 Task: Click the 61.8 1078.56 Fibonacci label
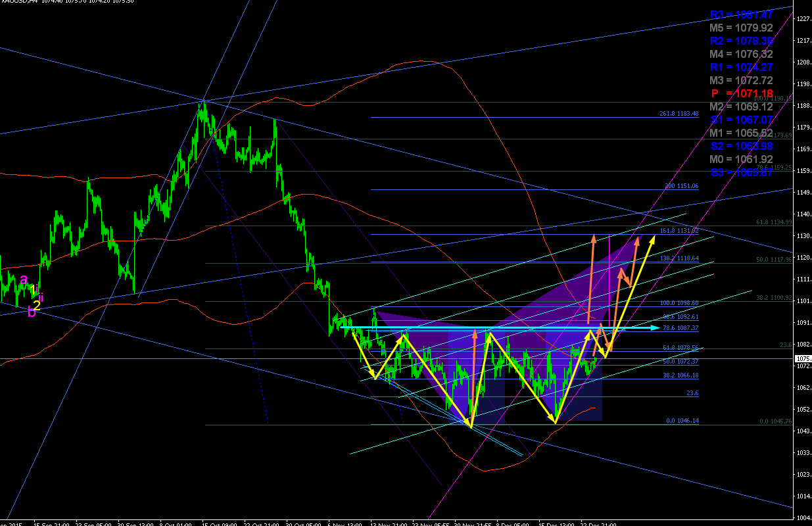tap(681, 347)
